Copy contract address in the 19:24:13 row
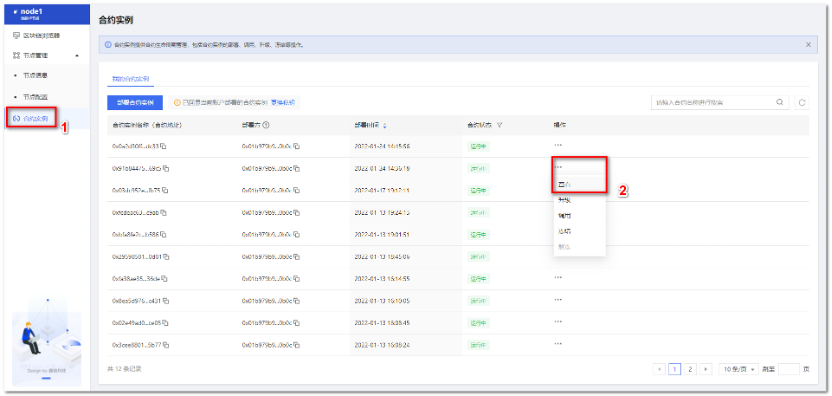 coord(163,212)
